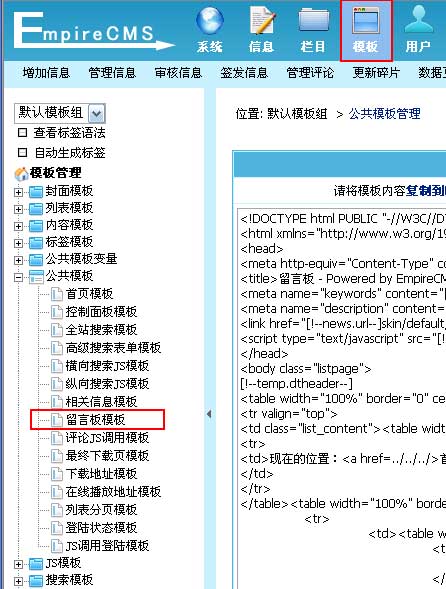Screen dimensions: 446x589
Task: Open JS调用登陆模板 in the tree
Action: point(107,546)
